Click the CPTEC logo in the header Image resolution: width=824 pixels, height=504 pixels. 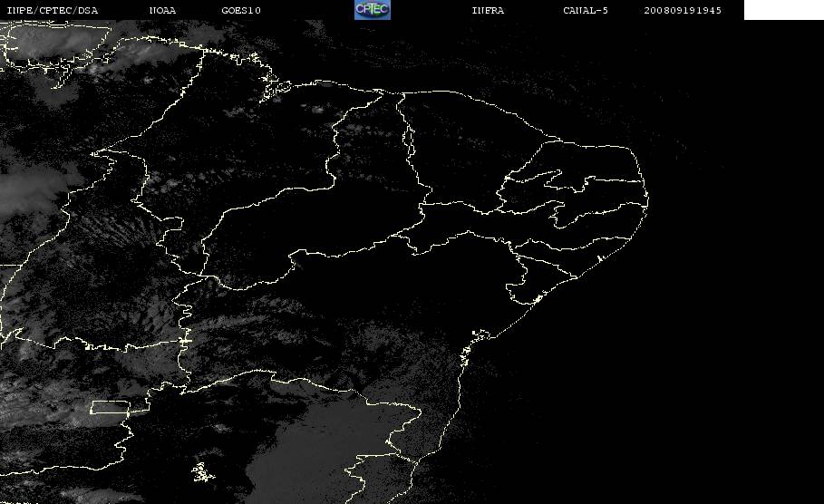[372, 9]
